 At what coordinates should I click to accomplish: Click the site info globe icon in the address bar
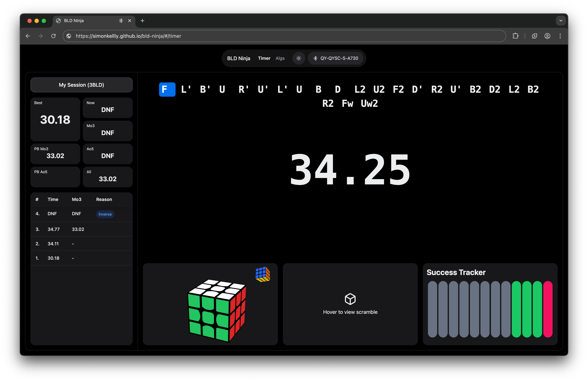point(68,36)
